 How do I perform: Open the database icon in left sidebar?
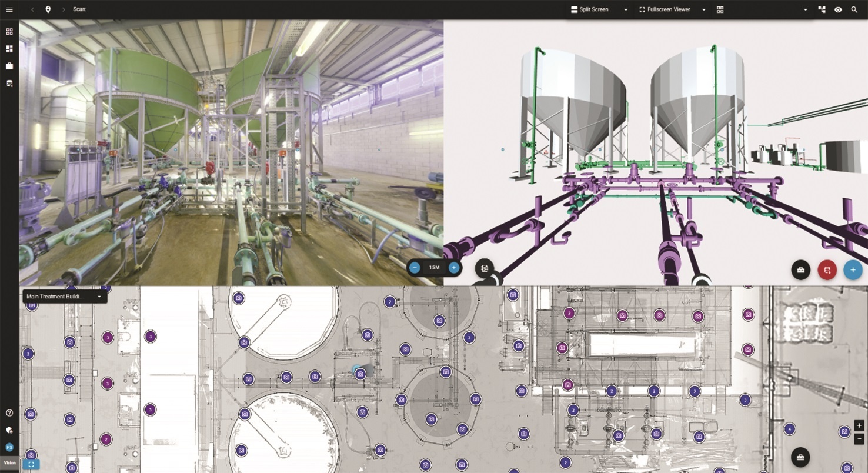9,84
